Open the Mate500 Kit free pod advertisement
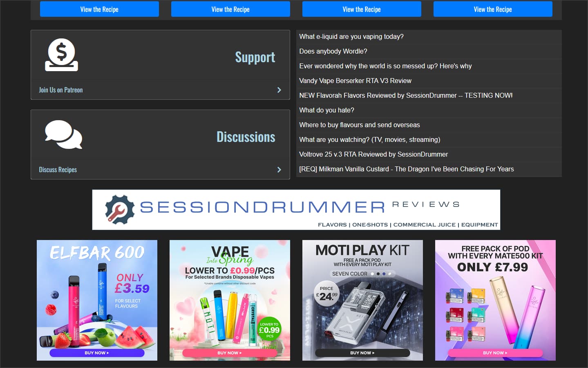 point(495,300)
